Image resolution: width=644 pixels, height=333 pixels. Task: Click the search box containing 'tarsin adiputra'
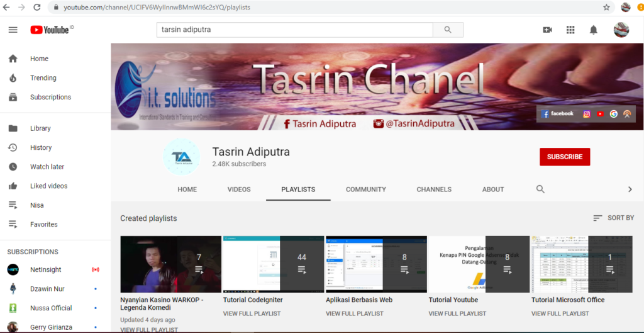pos(294,30)
